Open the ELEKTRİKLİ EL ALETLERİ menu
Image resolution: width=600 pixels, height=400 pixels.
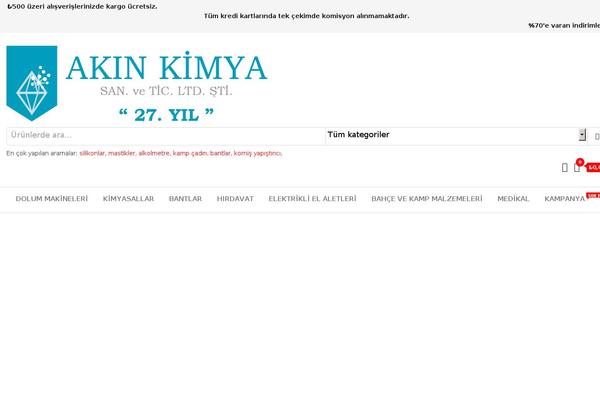312,199
